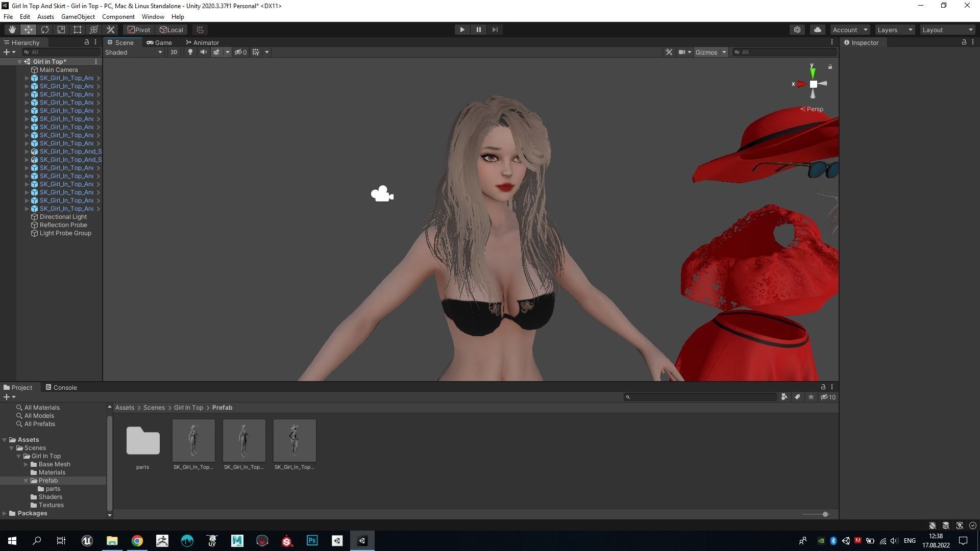This screenshot has height=551, width=980.
Task: Click the Pause button
Action: coord(478,30)
